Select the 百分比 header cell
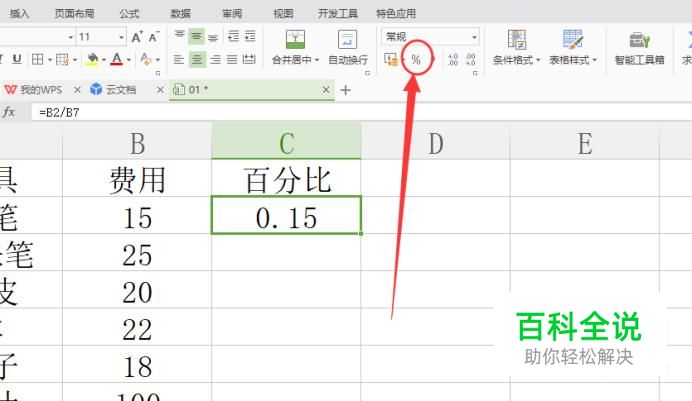The height and width of the screenshot is (401, 692). (286, 178)
